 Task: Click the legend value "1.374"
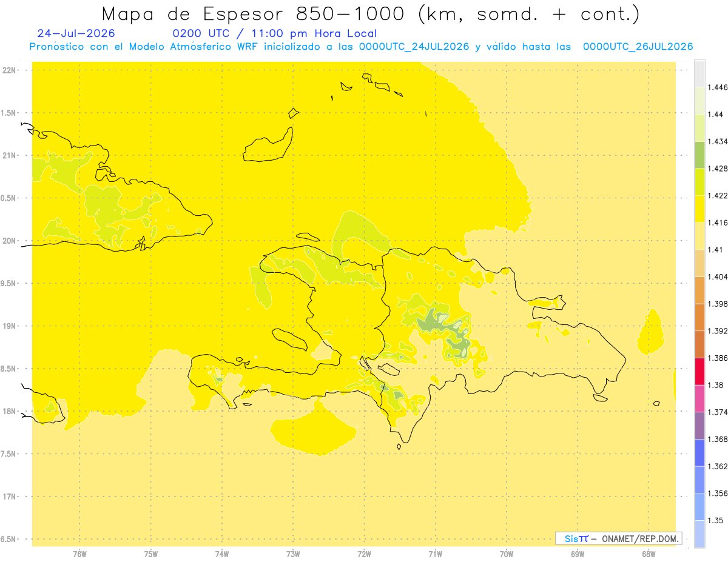[719, 412]
